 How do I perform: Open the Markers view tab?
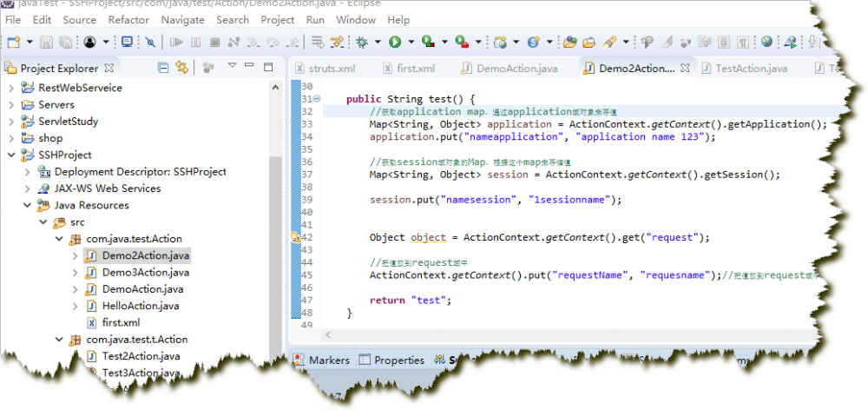point(328,360)
